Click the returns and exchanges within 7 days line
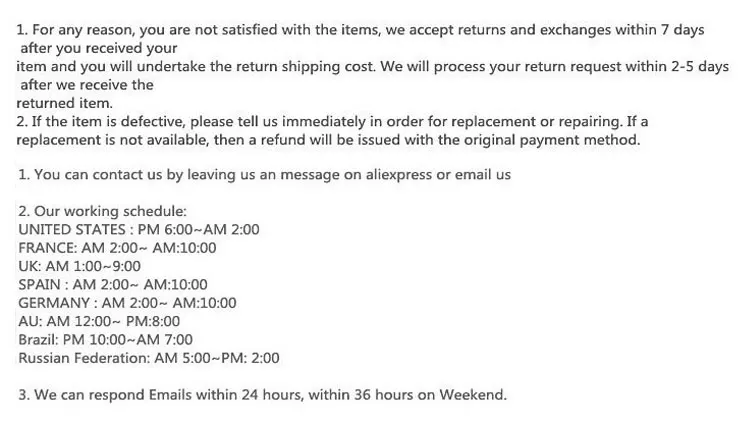 pos(360,30)
